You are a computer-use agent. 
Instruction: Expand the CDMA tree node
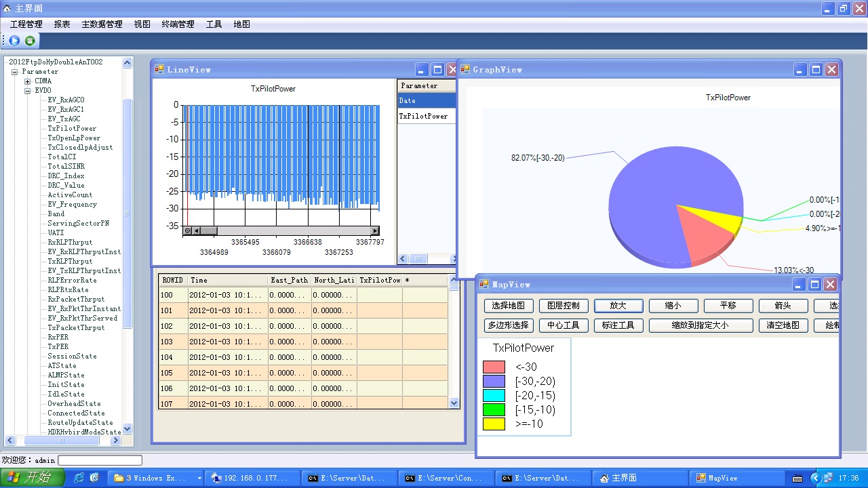point(28,81)
